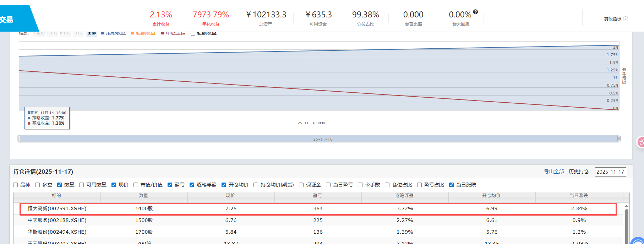The height and width of the screenshot is (244, 644).
Task: Expand 其他指标 metrics panel
Action: pyautogui.click(x=613, y=19)
